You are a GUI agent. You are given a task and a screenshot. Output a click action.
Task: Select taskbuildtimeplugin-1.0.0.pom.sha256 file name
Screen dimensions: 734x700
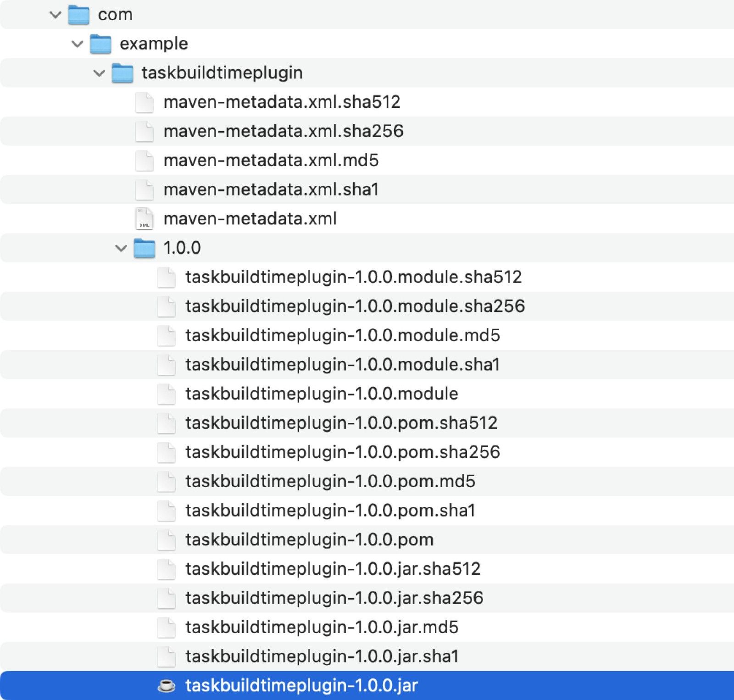pyautogui.click(x=343, y=452)
